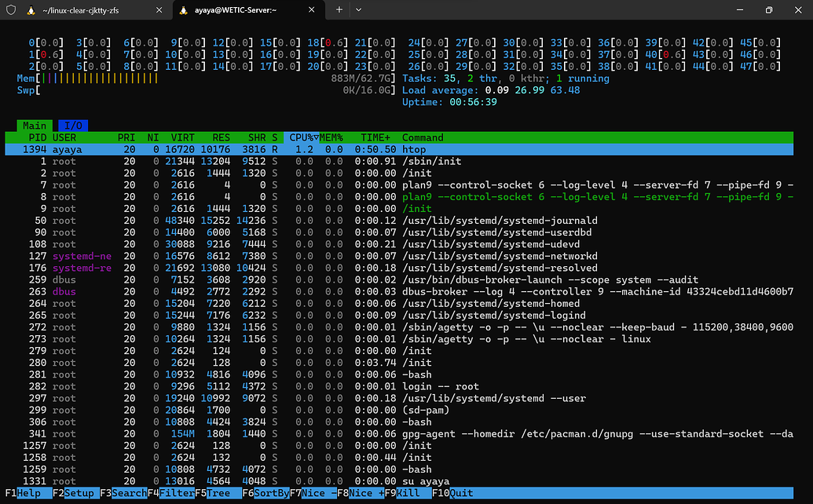The image size is (813, 504).
Task: Open the new tab profile dropdown arrow
Action: (358, 9)
